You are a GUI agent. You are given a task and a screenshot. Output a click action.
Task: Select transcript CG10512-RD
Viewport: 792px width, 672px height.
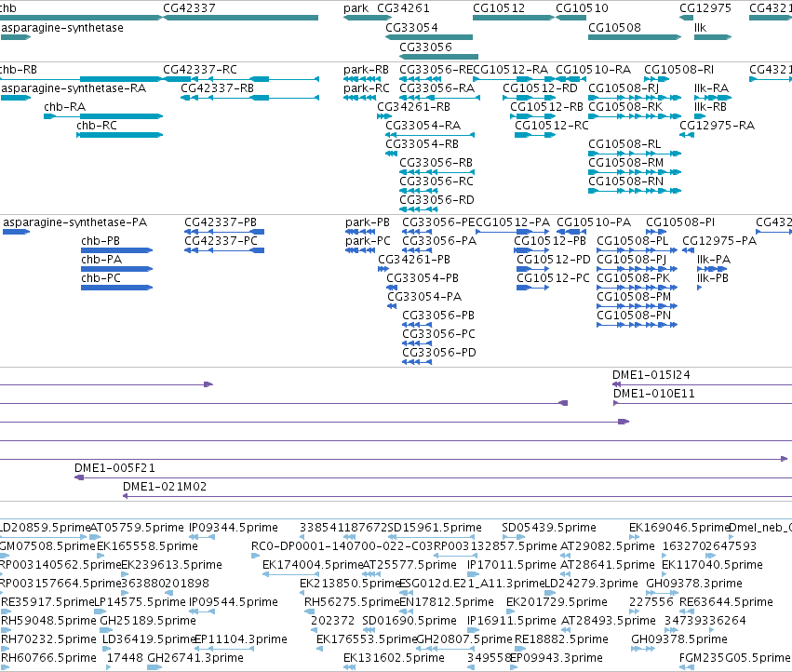[x=540, y=88]
